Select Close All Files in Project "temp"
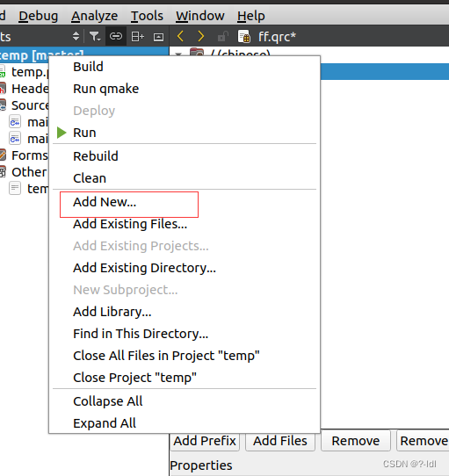 tap(185, 356)
